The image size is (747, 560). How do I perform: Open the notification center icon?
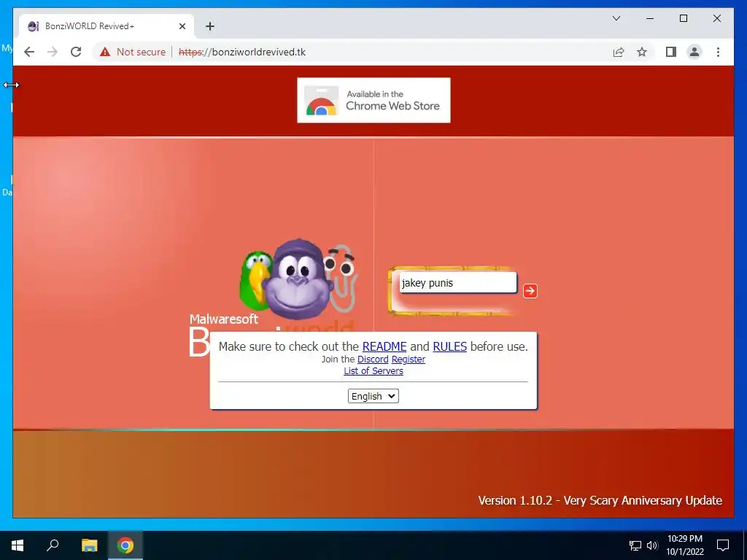[x=723, y=545]
